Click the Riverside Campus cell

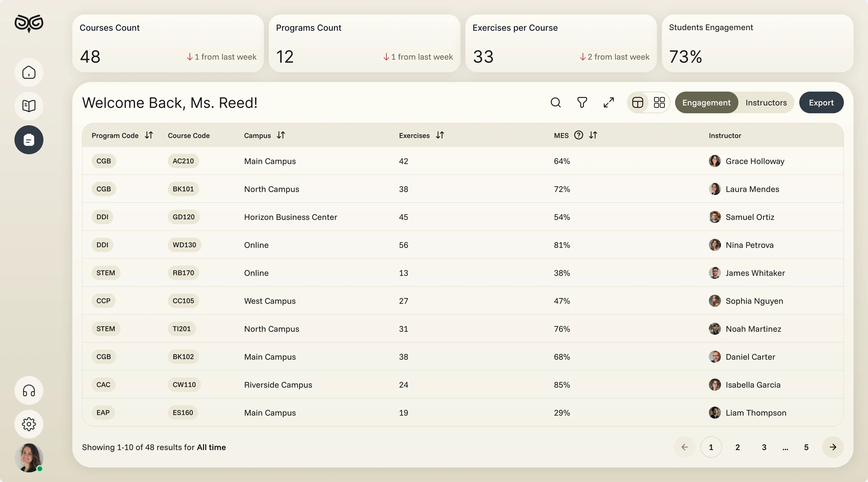(278, 385)
